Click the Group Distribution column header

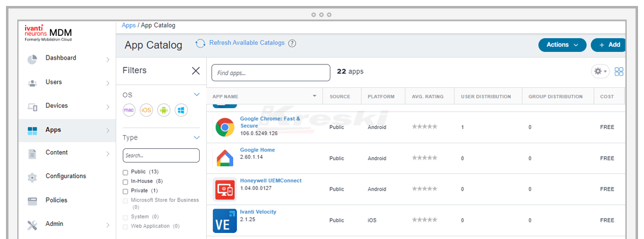click(555, 97)
